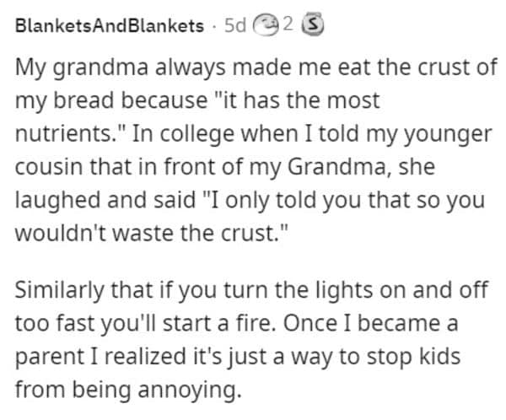Click the capitalized word Grandma
This screenshot has height=420, width=506.
pos(336,167)
